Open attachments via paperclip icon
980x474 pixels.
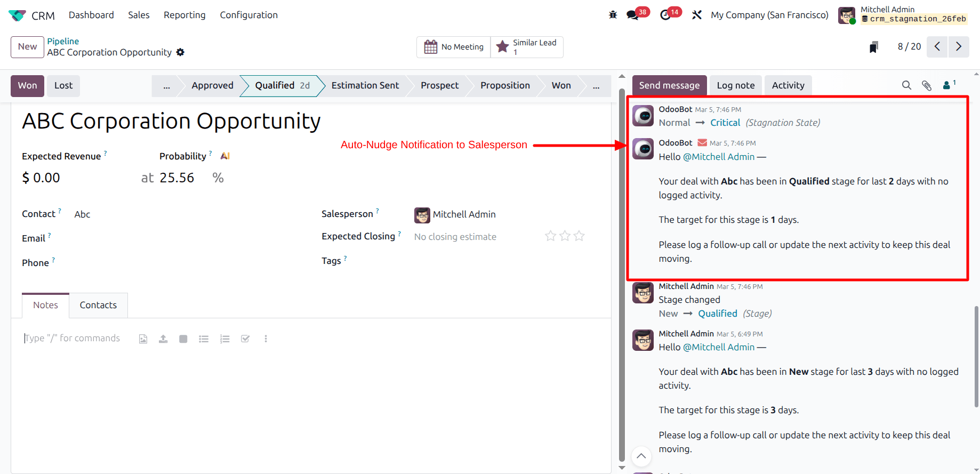pyautogui.click(x=927, y=85)
